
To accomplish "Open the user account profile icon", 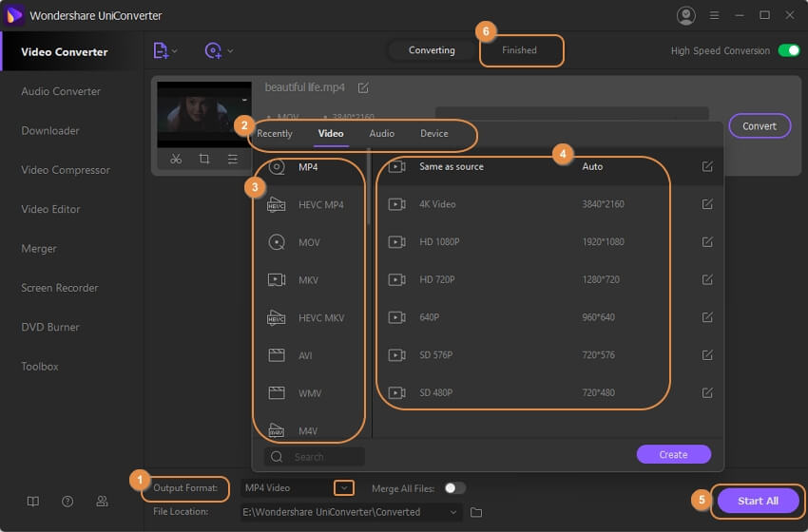I will 685,15.
